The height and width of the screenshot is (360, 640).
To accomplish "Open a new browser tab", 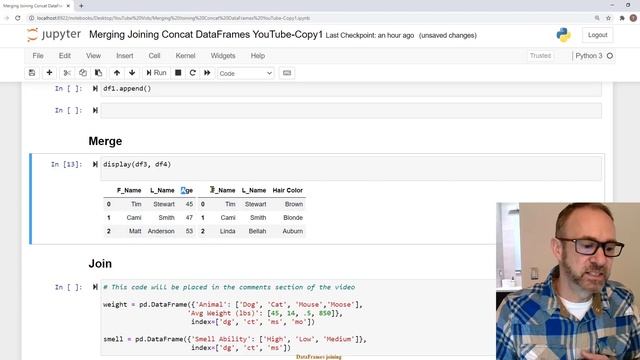I will coord(81,6).
